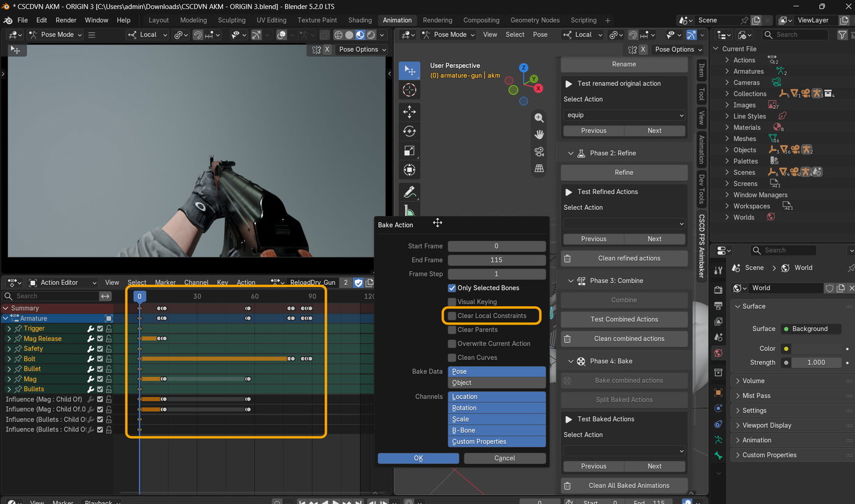The height and width of the screenshot is (504, 855).
Task: Expand Materials in the outliner
Action: click(x=727, y=128)
